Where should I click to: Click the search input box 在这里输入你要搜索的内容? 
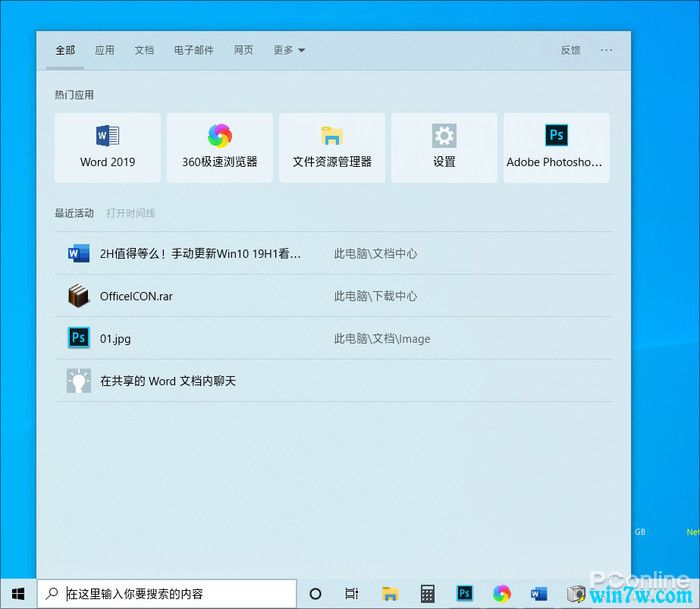pos(167,594)
